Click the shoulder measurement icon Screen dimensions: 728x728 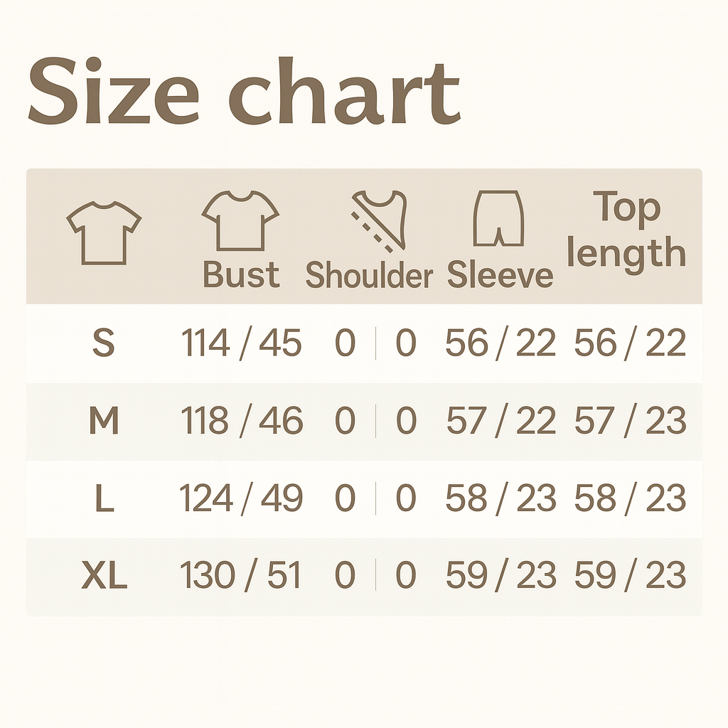tap(379, 220)
